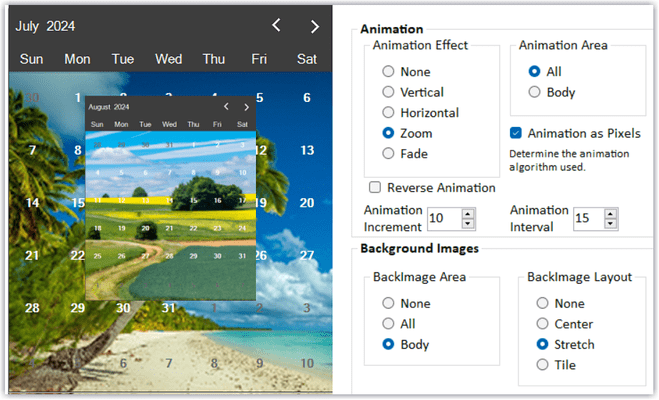
Task: Set BackImage Area to None
Action: click(x=388, y=303)
